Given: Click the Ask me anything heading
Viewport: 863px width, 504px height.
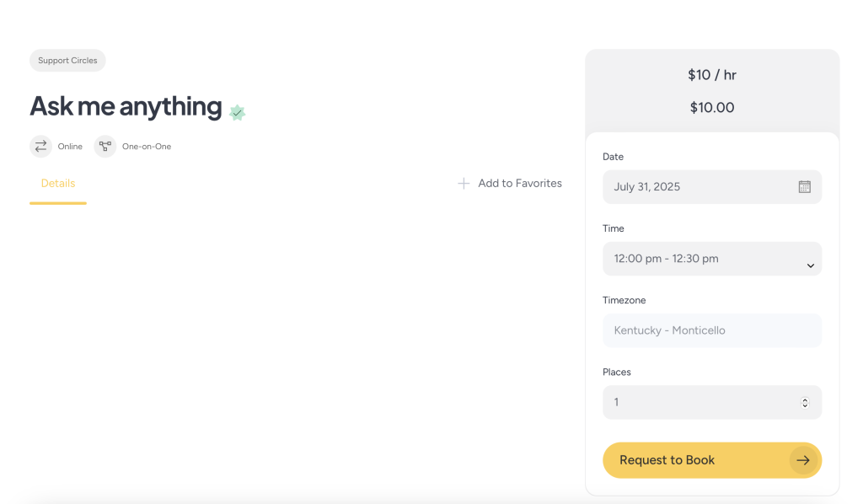Looking at the screenshot, I should (126, 106).
